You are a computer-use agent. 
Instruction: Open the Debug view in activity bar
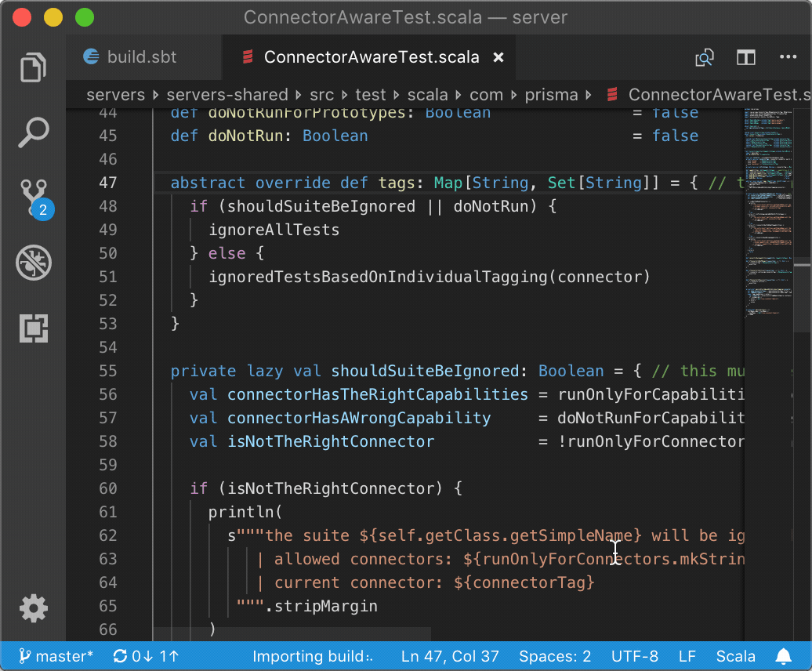pyautogui.click(x=33, y=263)
